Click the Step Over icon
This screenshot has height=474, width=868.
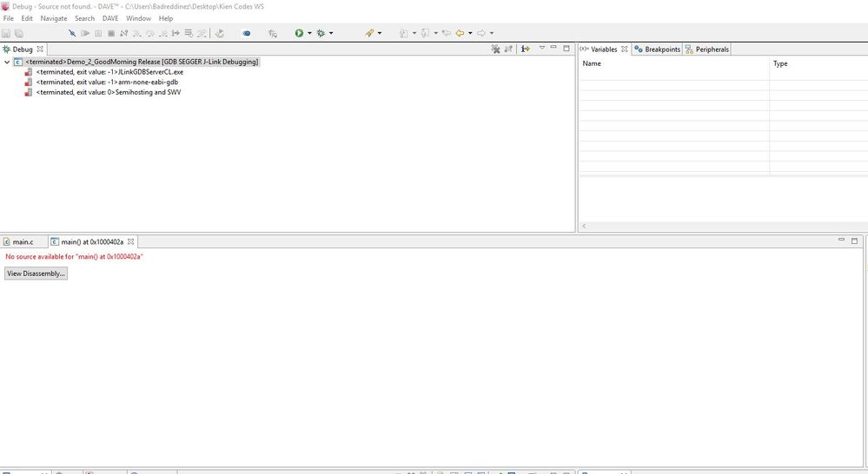tap(149, 33)
